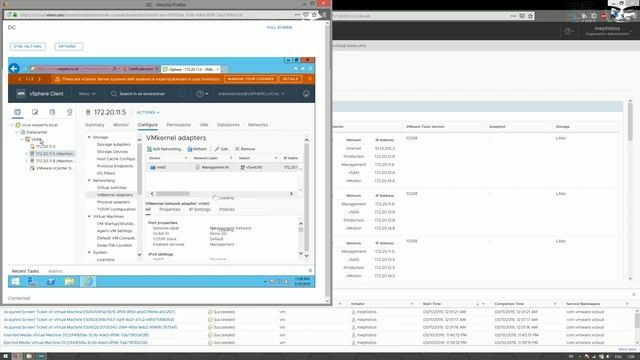Open the Administrator@VSPHERE.LOCAL user dropdown
This screenshot has height=360, width=640.
point(251,94)
